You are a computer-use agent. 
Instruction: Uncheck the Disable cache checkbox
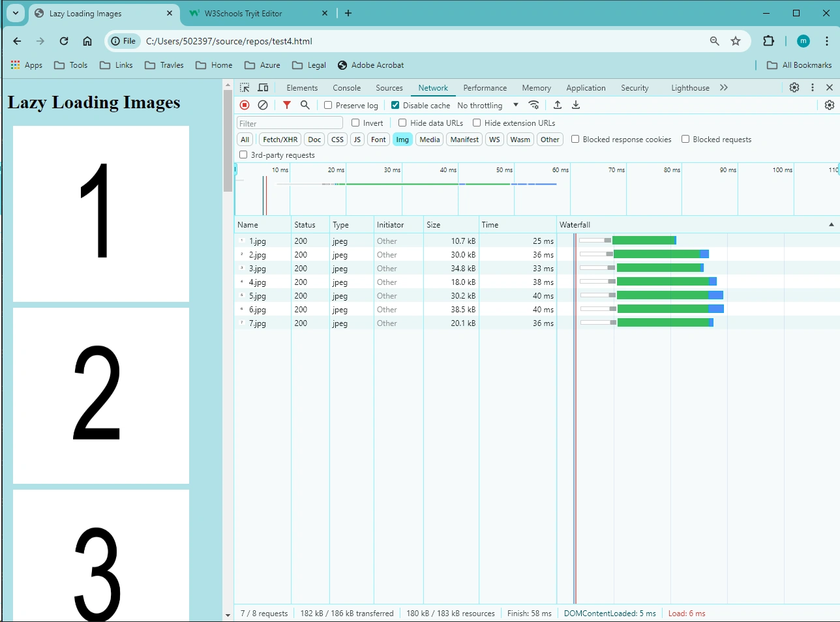395,105
